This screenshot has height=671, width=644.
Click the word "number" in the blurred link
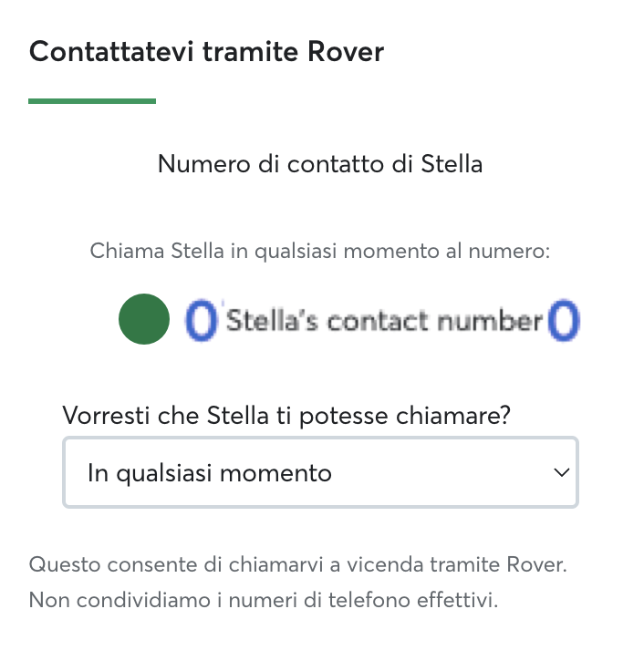(x=490, y=321)
